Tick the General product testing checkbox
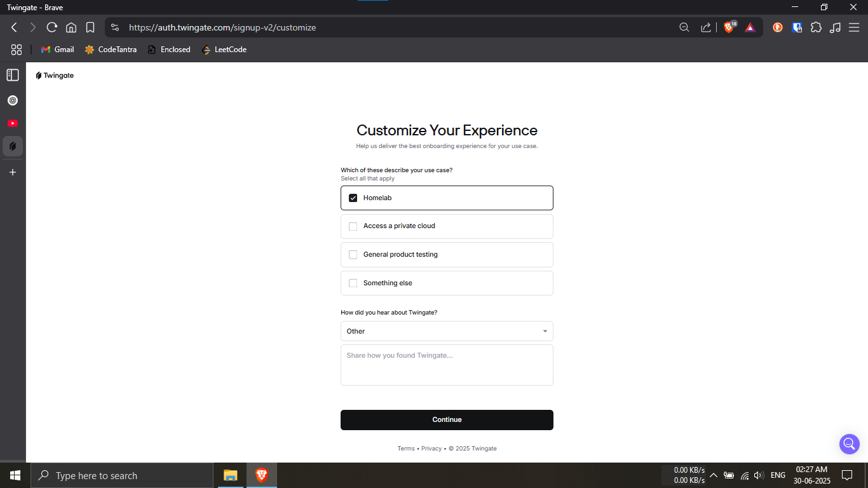 [x=353, y=255]
